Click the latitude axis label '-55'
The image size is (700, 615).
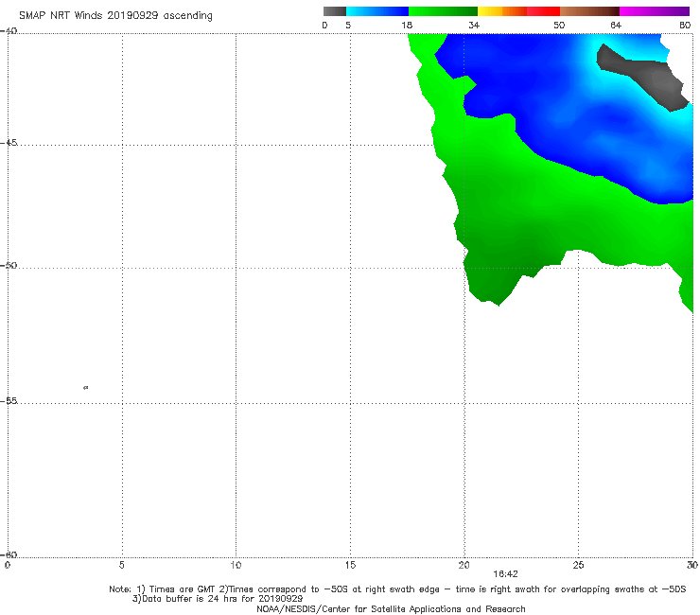(x=9, y=401)
